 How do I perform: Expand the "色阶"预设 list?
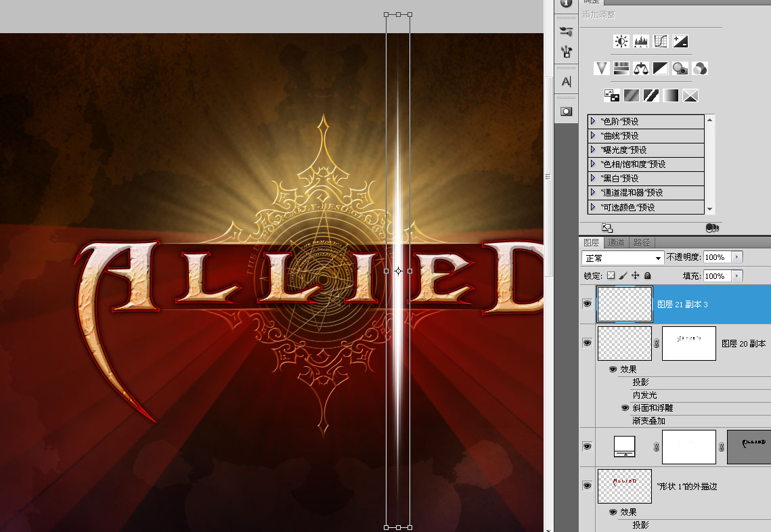point(593,121)
